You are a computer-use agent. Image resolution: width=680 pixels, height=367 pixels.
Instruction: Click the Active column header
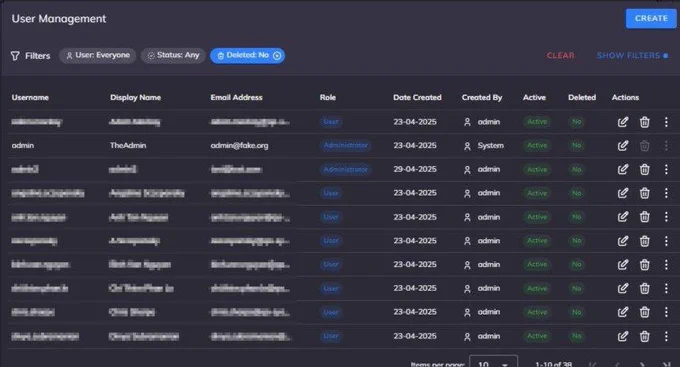click(x=534, y=98)
